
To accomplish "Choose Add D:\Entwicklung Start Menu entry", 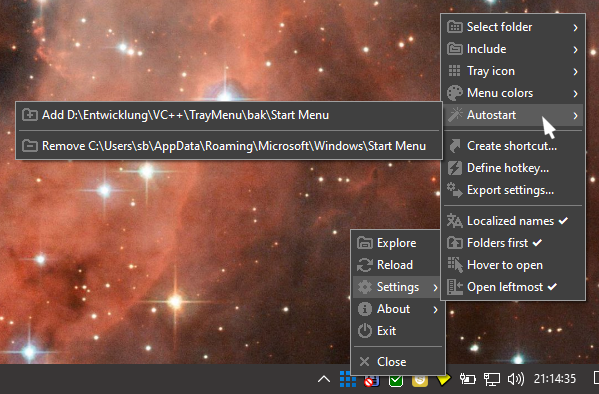I will 229,115.
